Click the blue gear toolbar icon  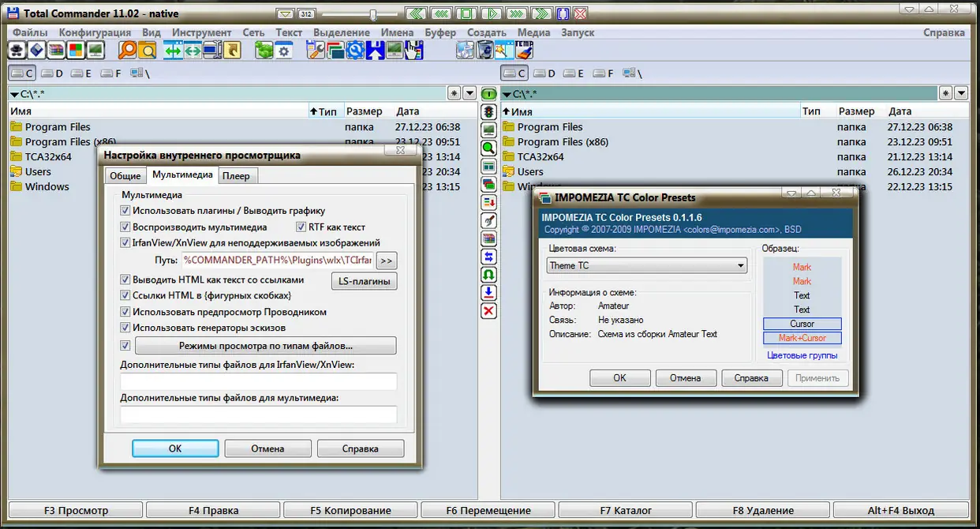point(354,50)
